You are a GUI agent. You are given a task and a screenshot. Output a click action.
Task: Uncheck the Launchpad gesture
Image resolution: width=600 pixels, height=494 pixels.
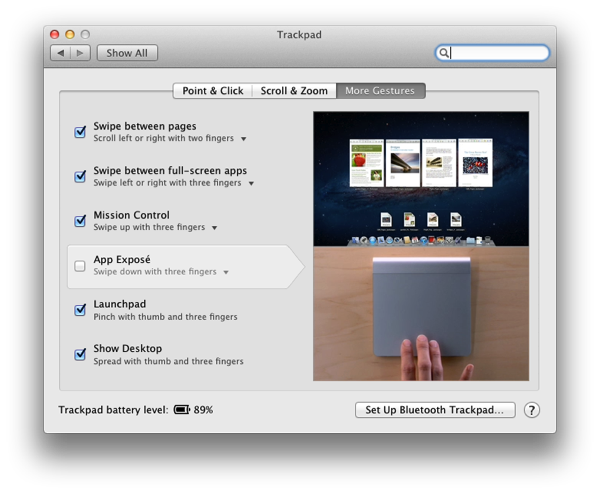(80, 310)
